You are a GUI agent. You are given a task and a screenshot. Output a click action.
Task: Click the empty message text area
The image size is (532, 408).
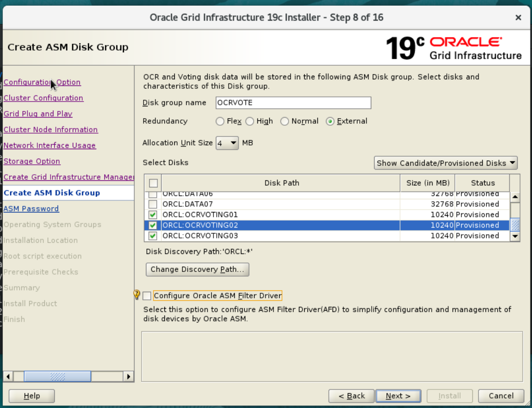(x=332, y=357)
